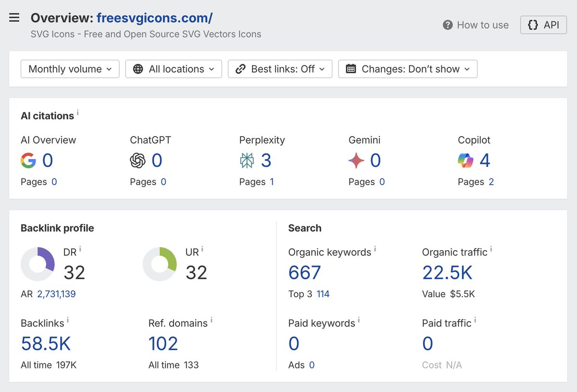This screenshot has height=392, width=577.
Task: Click the Organic keywords value 667
Action: point(304,273)
